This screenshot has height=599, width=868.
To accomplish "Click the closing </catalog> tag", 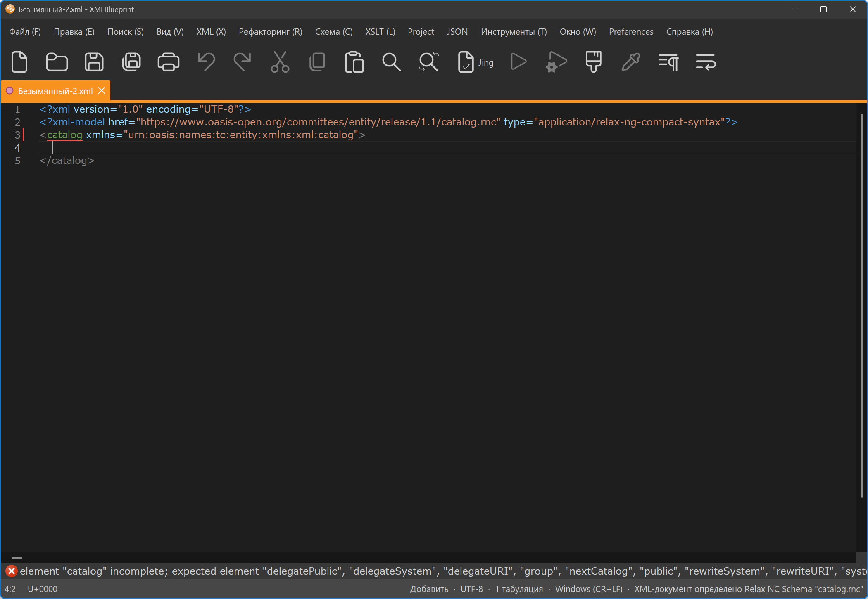I will point(67,161).
